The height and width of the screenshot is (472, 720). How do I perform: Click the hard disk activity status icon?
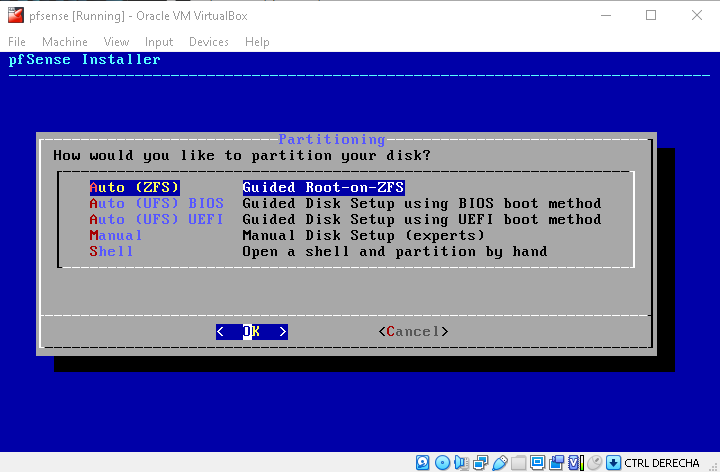(423, 462)
